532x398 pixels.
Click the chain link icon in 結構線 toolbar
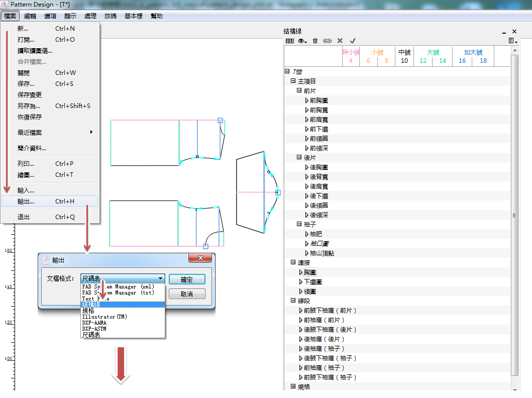click(327, 41)
